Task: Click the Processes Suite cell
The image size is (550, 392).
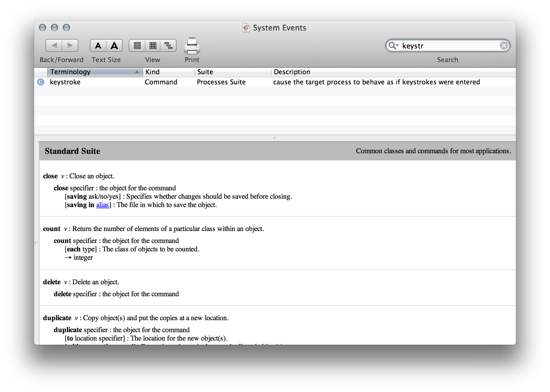Action: pos(221,82)
